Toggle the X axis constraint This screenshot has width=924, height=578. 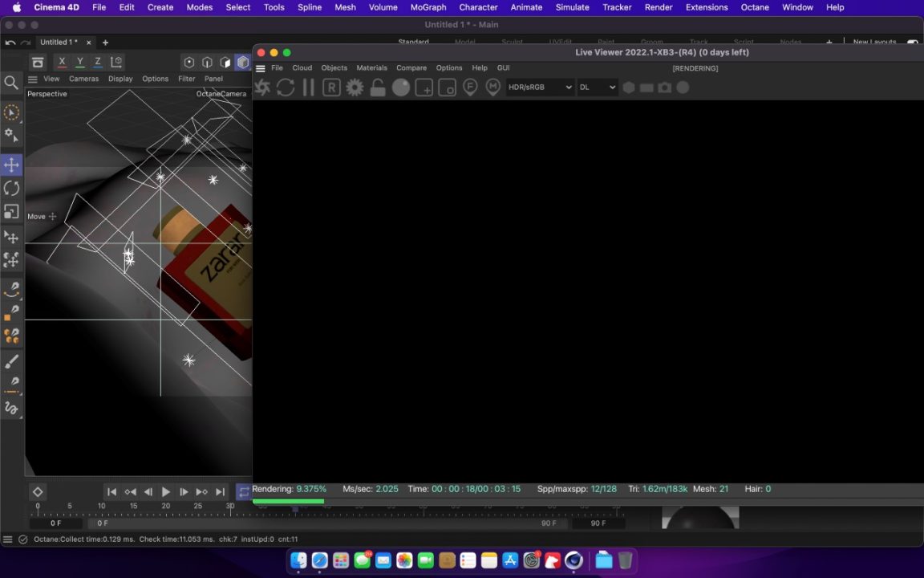point(61,61)
